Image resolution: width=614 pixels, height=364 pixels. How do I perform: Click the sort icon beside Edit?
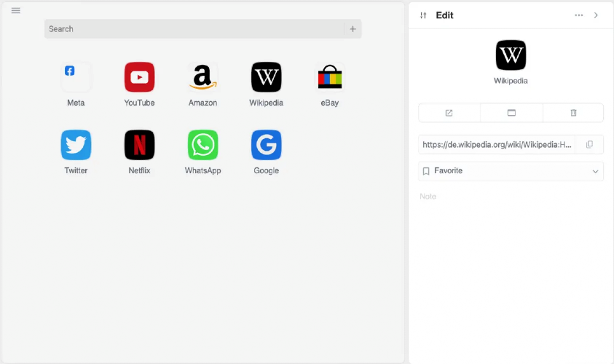click(x=423, y=15)
